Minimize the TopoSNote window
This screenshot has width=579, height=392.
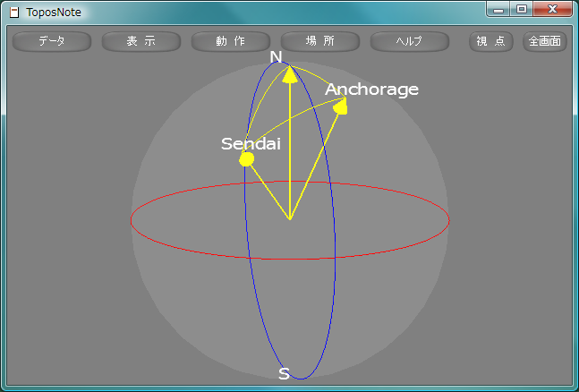pos(498,9)
